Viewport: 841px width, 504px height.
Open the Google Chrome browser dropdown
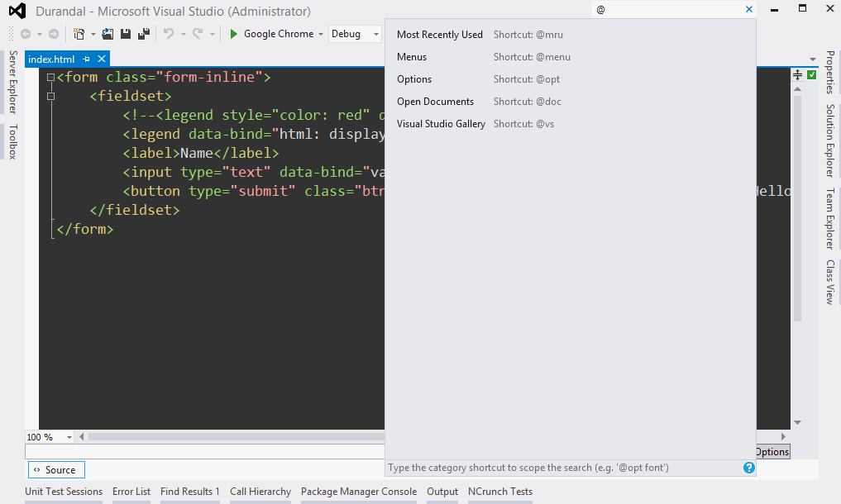point(321,34)
